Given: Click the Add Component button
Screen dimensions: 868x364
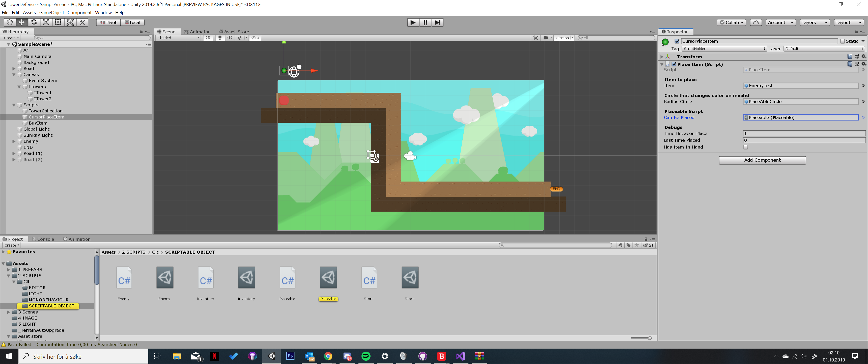Looking at the screenshot, I should point(762,160).
